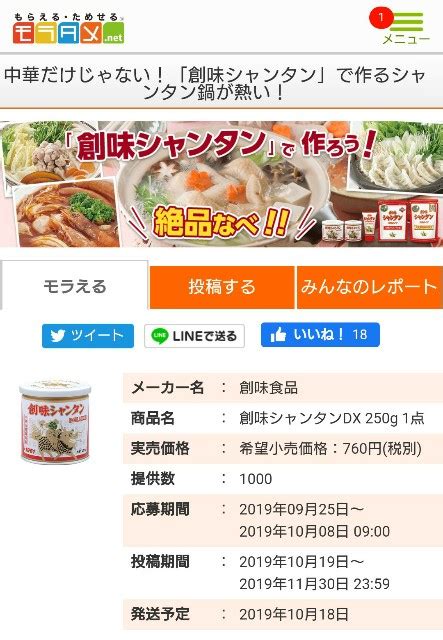
Task: Click the page title heading
Action: point(215,84)
